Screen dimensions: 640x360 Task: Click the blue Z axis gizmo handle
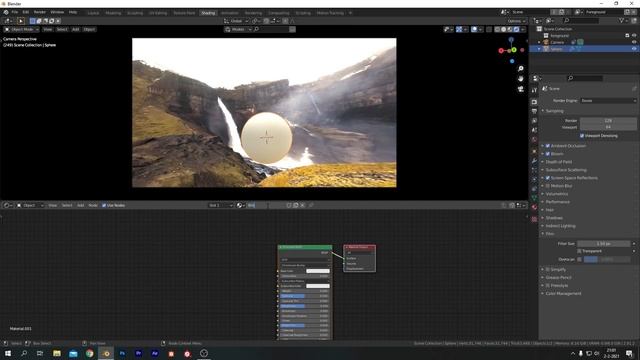[511, 40]
